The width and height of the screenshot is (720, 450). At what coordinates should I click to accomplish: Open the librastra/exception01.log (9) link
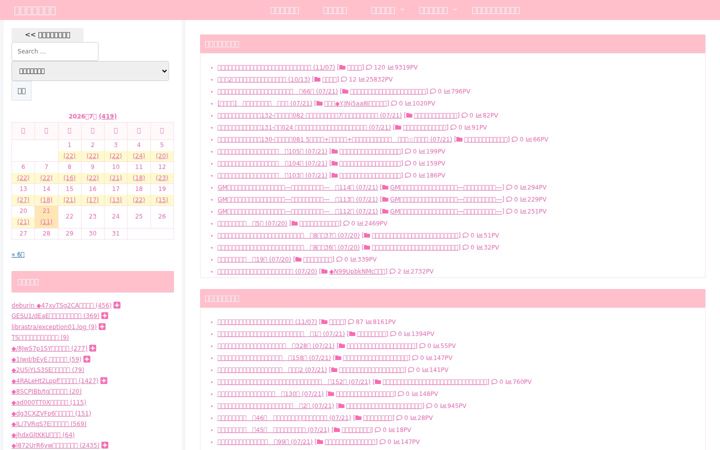click(x=54, y=326)
